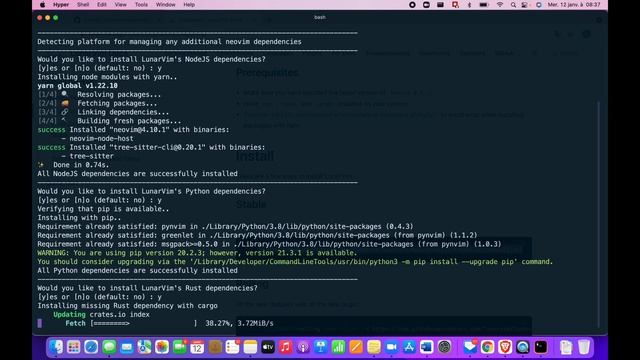
Task: Click the Fetch progress bar line
Action: click(169, 323)
